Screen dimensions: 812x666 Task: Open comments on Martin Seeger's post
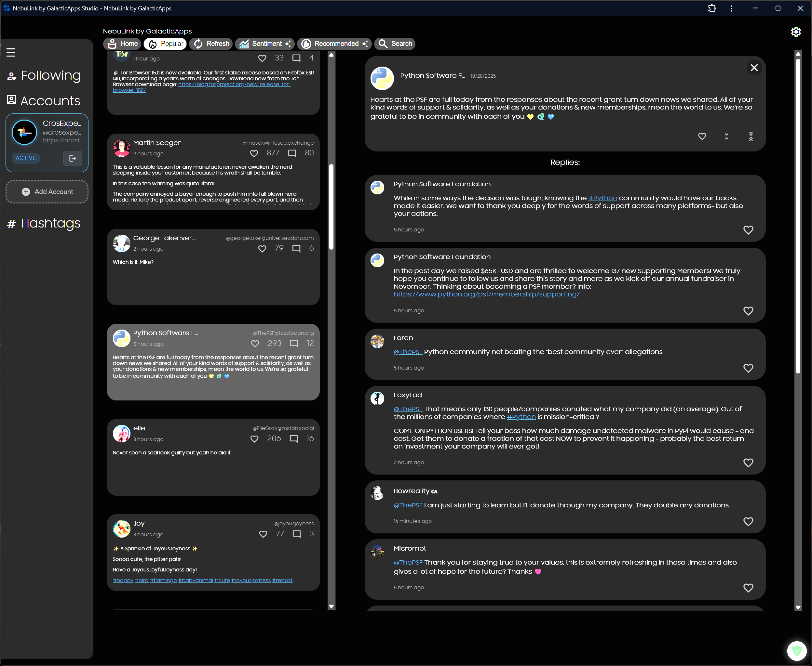click(x=292, y=153)
